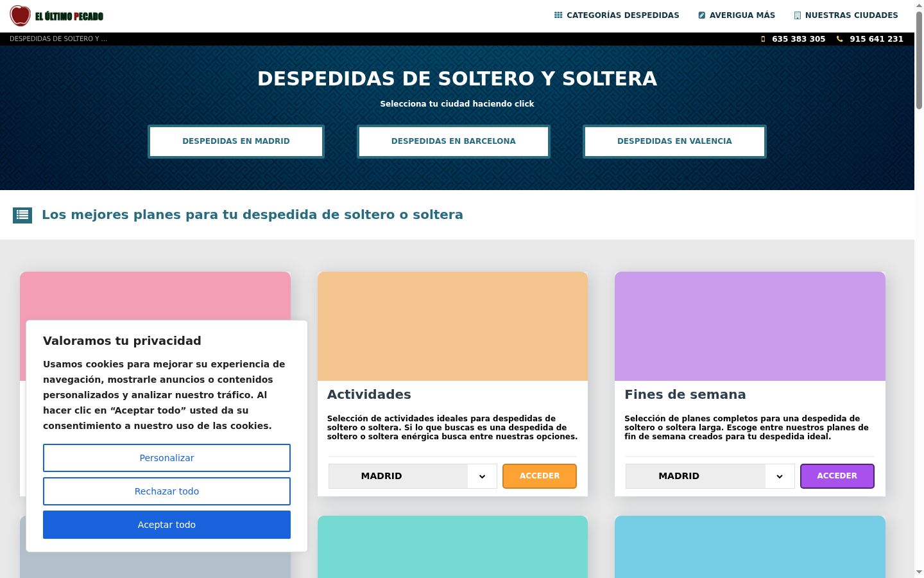Click the Los mejores planes section heading
Screen dimensions: 924x578
pyautogui.click(x=252, y=215)
